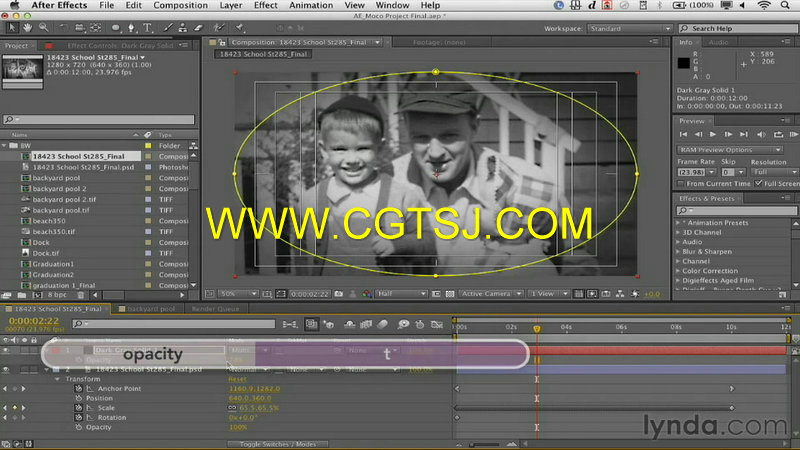Image resolution: width=800 pixels, height=450 pixels.
Task: Select the Zoom magnifier tool
Action: tap(43, 28)
